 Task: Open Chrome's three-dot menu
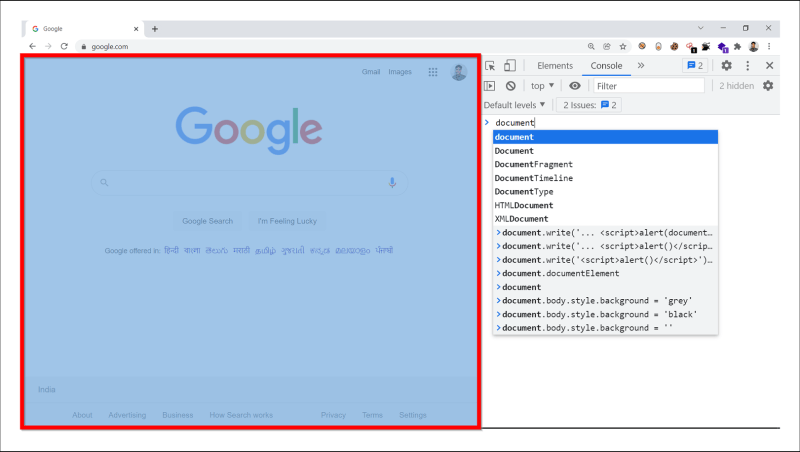pos(769,46)
